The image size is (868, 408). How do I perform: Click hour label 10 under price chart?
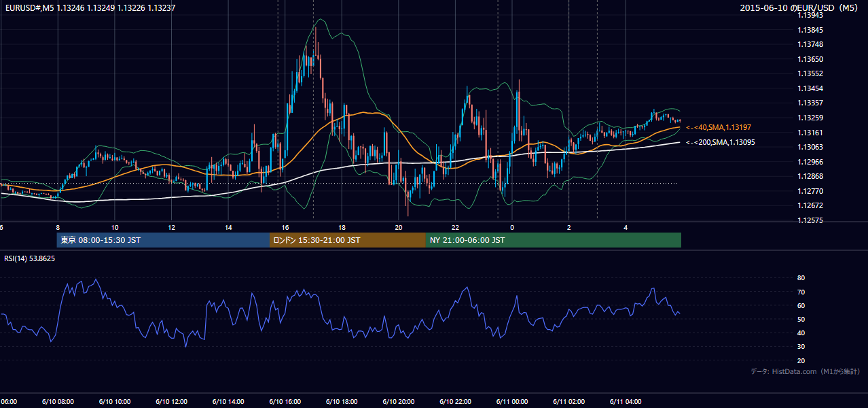click(x=115, y=228)
